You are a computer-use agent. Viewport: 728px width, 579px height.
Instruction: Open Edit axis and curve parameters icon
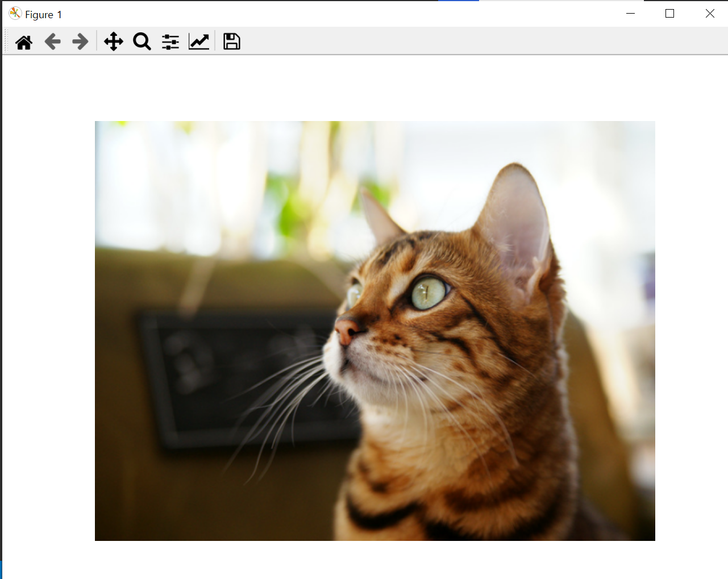(x=199, y=41)
